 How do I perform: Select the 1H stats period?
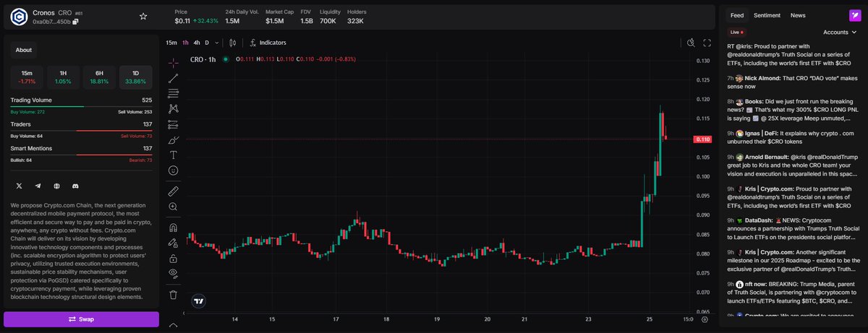tap(63, 77)
